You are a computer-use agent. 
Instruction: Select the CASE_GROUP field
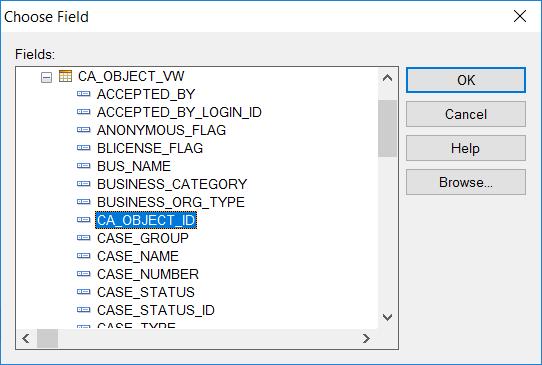pyautogui.click(x=143, y=238)
